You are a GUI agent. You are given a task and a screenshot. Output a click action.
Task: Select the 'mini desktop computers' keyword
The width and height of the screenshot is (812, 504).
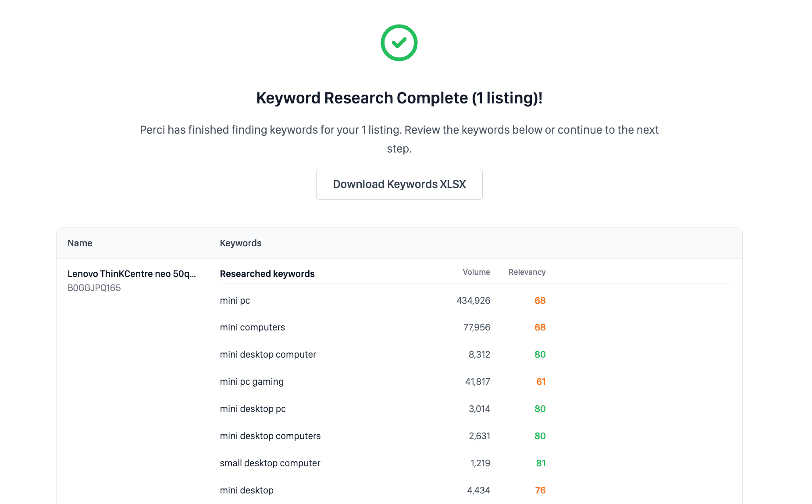pyautogui.click(x=270, y=436)
